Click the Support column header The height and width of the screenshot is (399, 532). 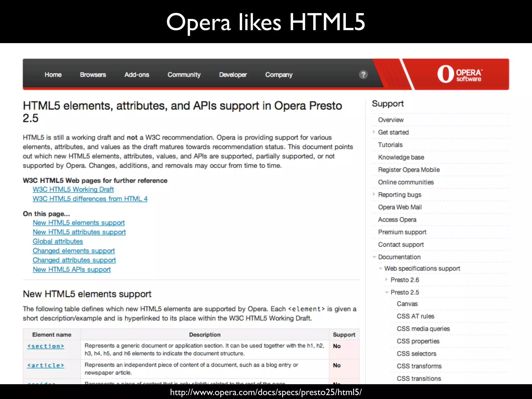[x=344, y=335]
